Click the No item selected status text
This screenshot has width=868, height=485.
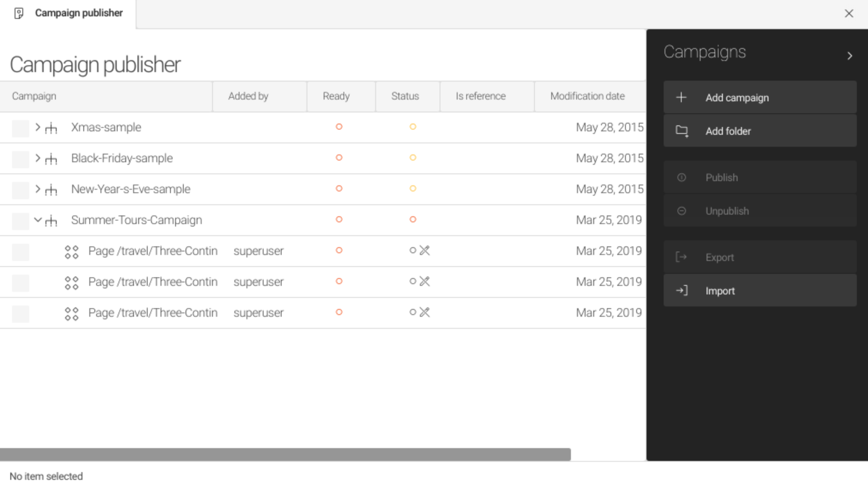46,476
